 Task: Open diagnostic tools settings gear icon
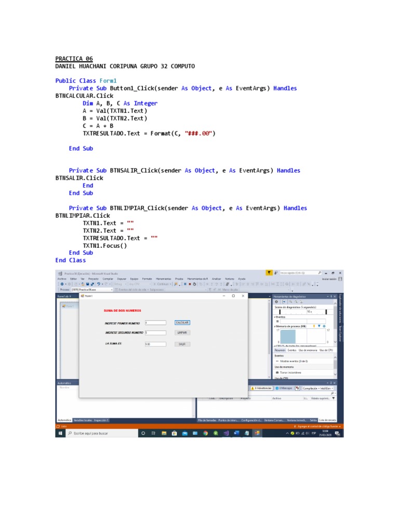[x=276, y=302]
